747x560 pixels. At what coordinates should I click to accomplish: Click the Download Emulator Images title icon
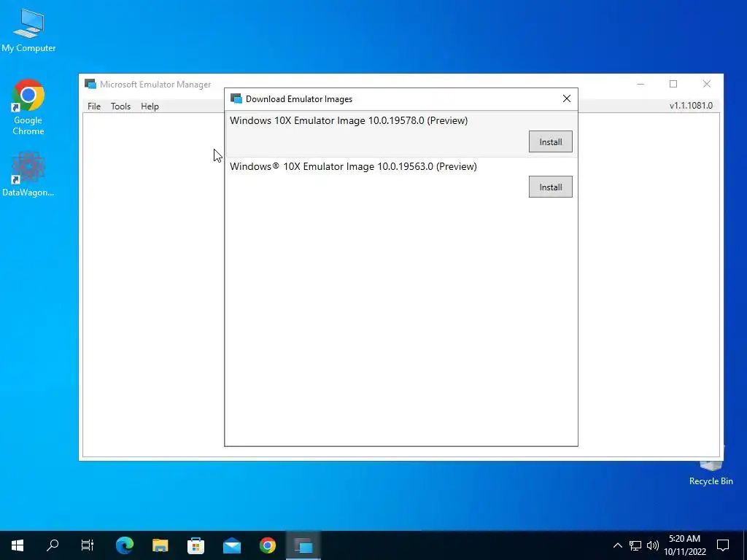[236, 98]
